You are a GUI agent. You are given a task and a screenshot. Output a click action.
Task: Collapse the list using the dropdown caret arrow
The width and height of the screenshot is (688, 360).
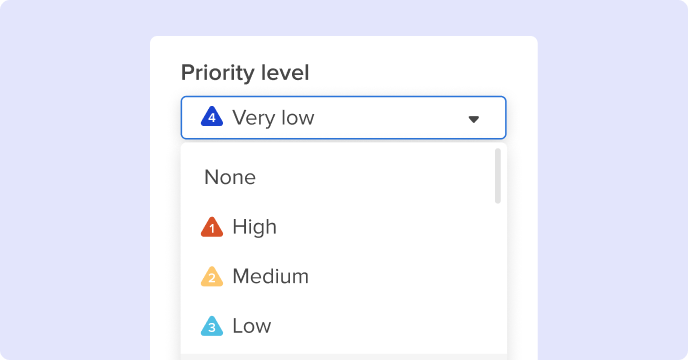473,119
